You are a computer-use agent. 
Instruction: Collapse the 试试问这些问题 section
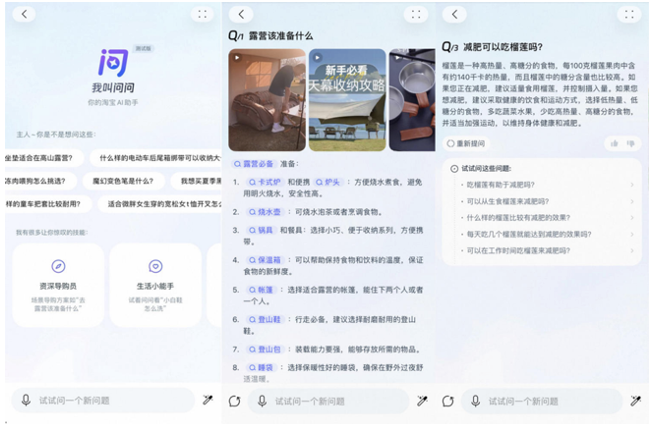tap(454, 169)
